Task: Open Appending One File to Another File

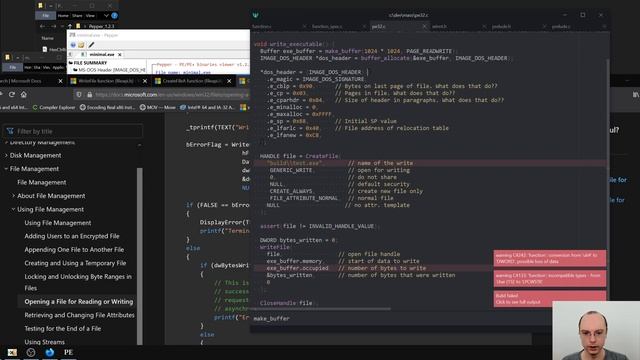Action: point(74,250)
